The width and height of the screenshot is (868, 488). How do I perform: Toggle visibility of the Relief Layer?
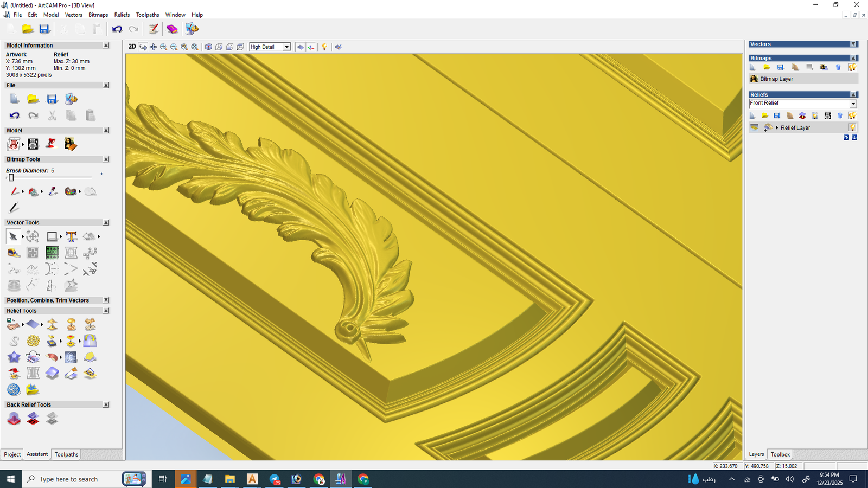[x=852, y=128]
